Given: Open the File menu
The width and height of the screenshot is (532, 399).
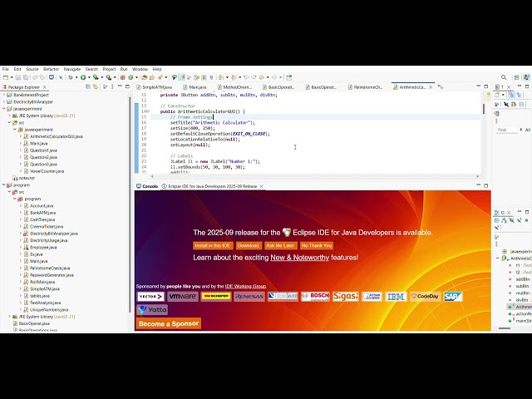Looking at the screenshot, I should 6,69.
